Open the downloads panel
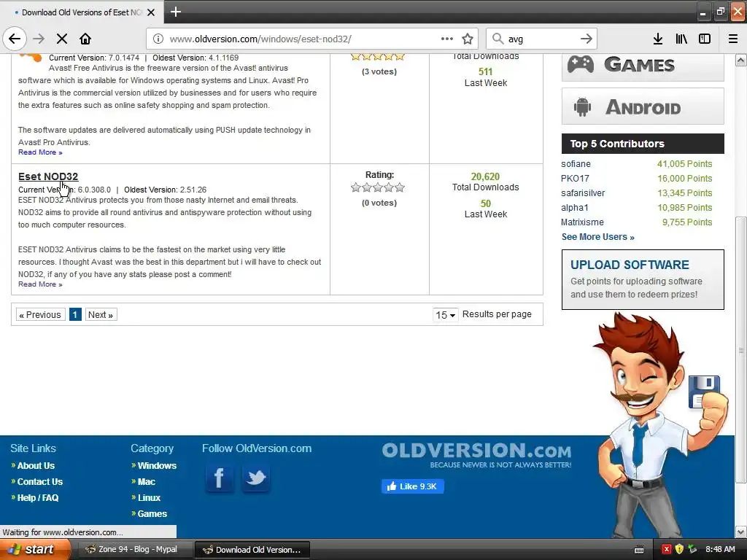Viewport: 747px width, 560px height. (658, 39)
